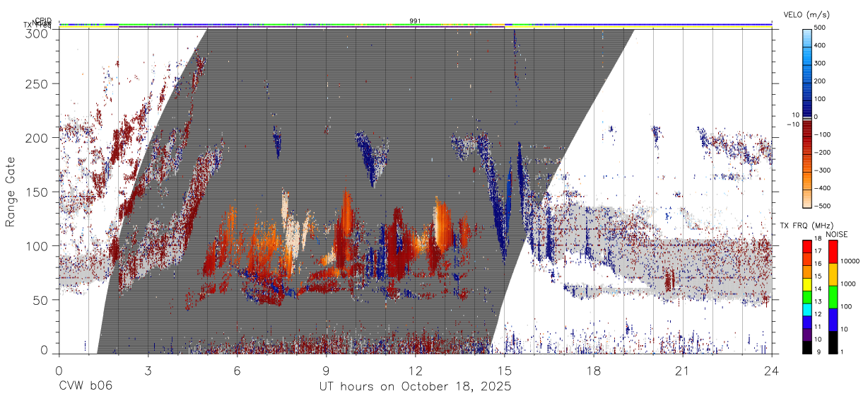
Task: Click the yellow 14–15 MHz TX FRQ swatch
Action: [807, 284]
